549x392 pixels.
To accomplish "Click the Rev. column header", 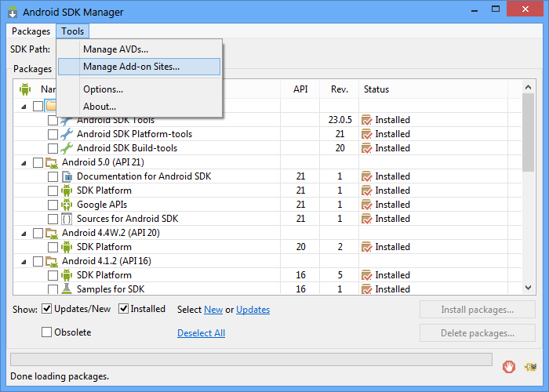I will coord(340,89).
